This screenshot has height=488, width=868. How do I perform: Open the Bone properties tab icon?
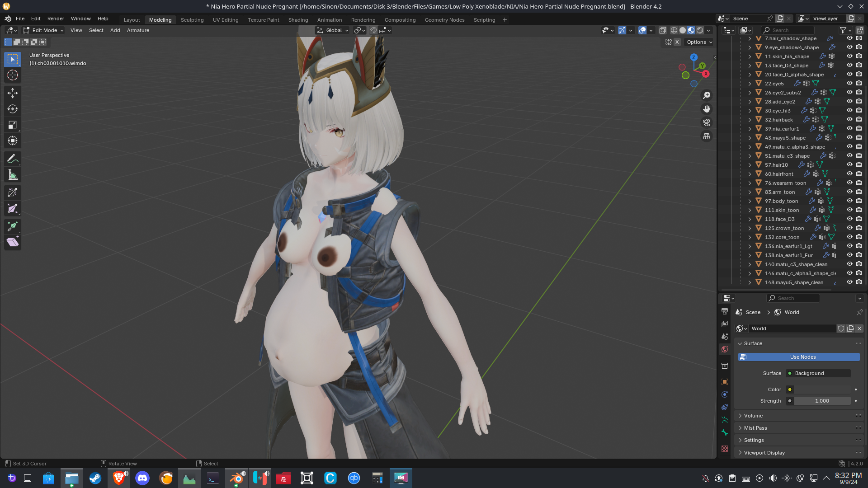(x=725, y=432)
